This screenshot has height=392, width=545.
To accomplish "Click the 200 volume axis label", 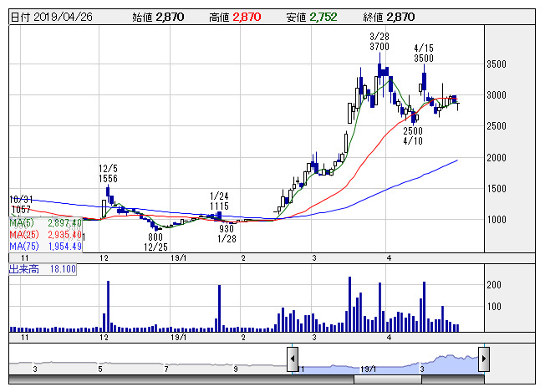I will point(494,285).
